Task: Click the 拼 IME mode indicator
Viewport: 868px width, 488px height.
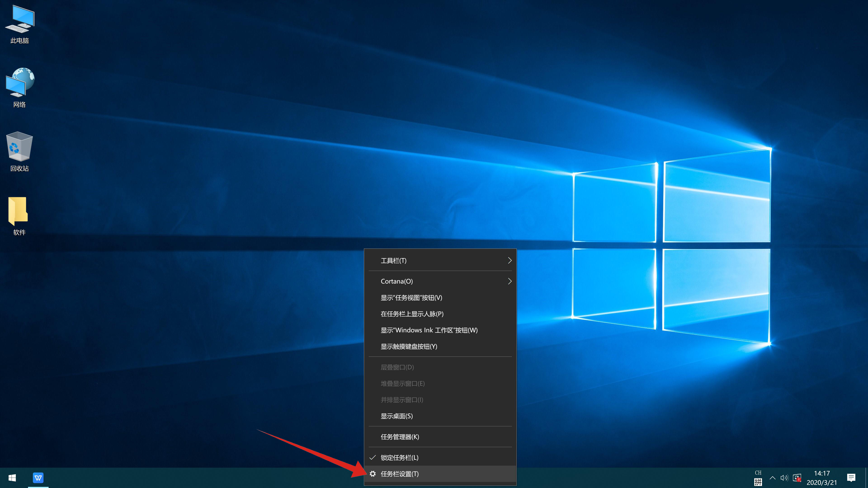Action: click(x=758, y=482)
